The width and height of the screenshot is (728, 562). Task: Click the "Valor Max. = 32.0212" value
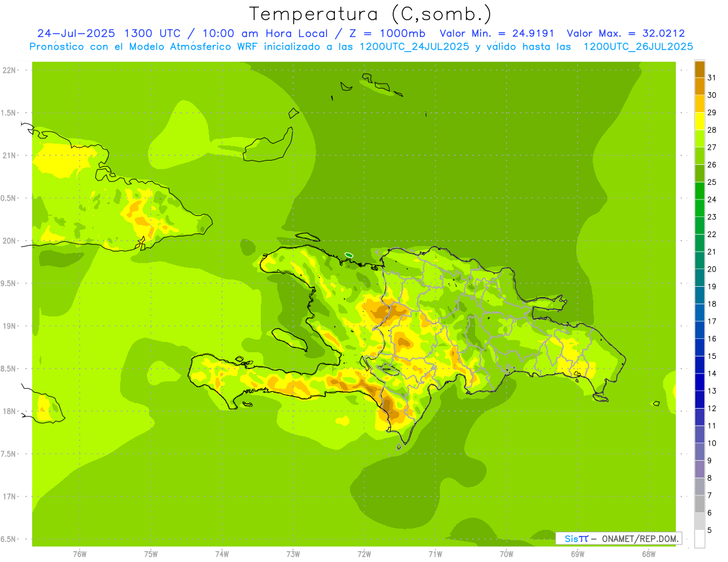point(625,33)
